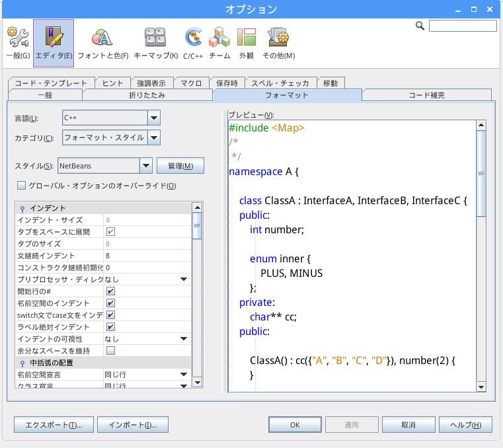The width and height of the screenshot is (503, 448).
Task: Click the options search input field
Action: pyautogui.click(x=462, y=26)
